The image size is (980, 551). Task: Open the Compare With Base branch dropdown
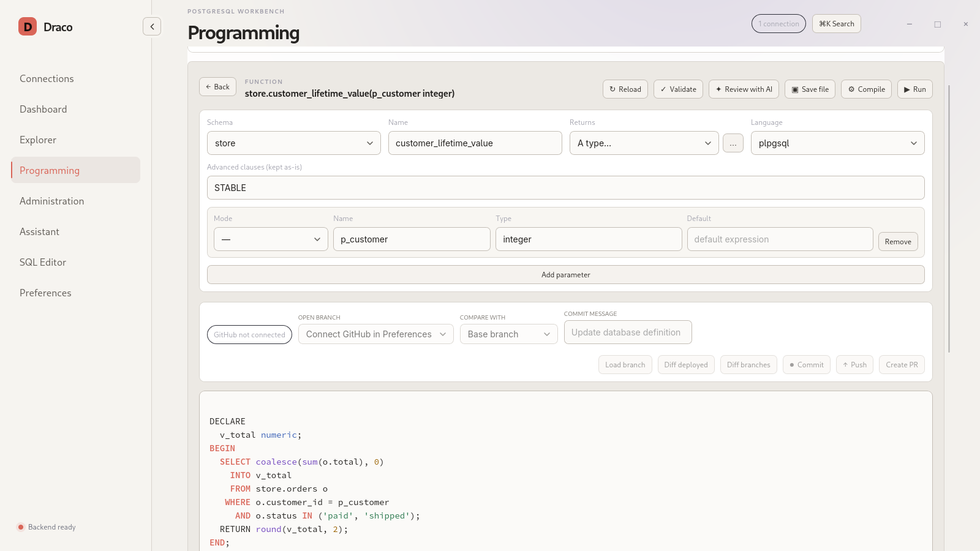point(509,334)
